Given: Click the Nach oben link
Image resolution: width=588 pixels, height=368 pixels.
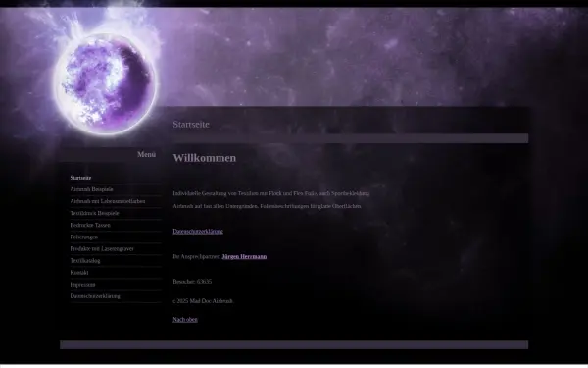Looking at the screenshot, I should point(185,320).
